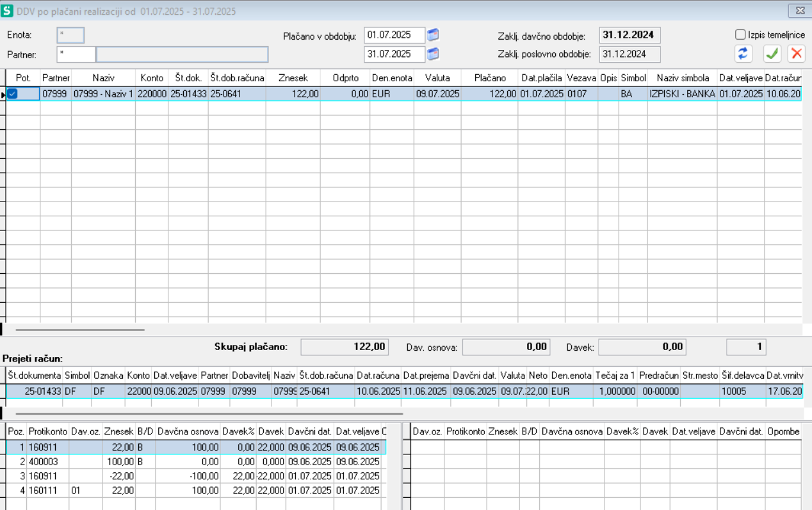Viewport: 812px width, 510px height.
Task: Open calendar picker for start date 01.07.2025
Action: tap(434, 35)
